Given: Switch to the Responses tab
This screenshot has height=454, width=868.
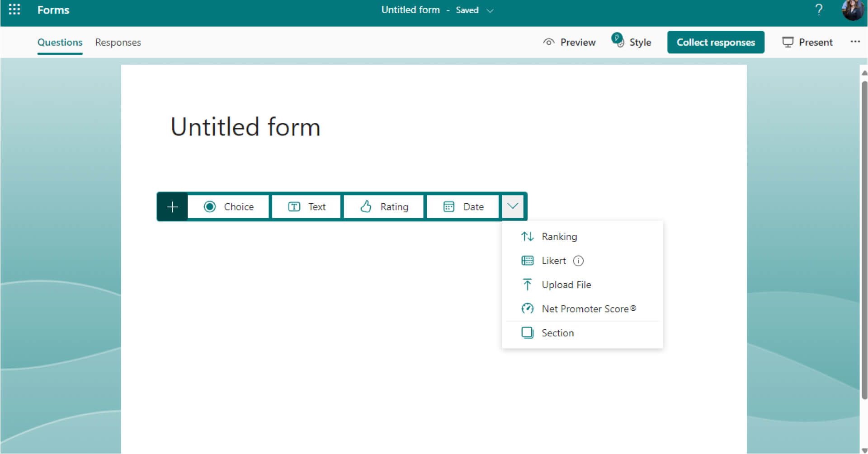Looking at the screenshot, I should point(118,42).
